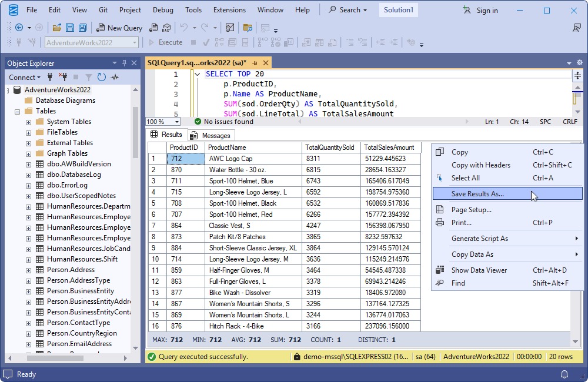Click the Undo arrow icon
This screenshot has height=382, width=588.
click(183, 28)
